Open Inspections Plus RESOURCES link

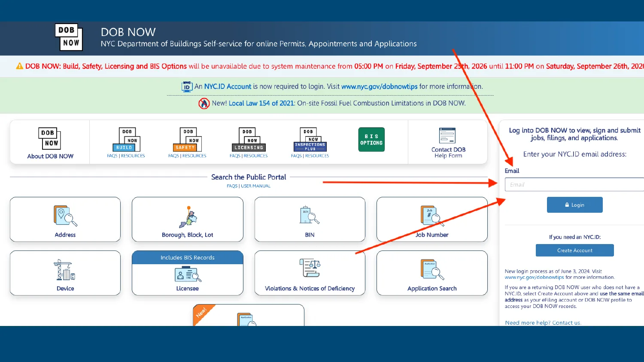pyautogui.click(x=317, y=156)
